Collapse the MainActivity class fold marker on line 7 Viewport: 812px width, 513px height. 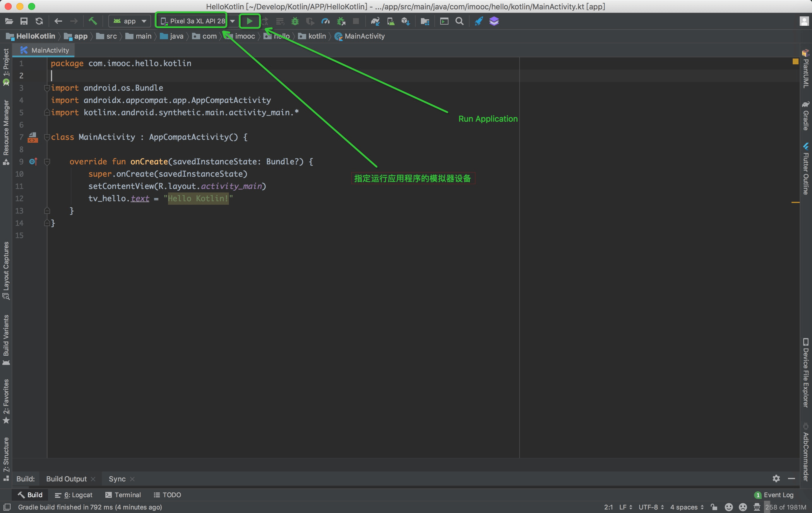click(47, 137)
